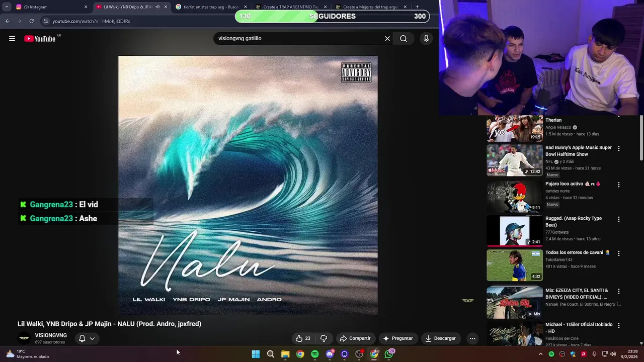The height and width of the screenshot is (362, 644).
Task: Open VISIONGVNG channel name link
Action: [51, 335]
